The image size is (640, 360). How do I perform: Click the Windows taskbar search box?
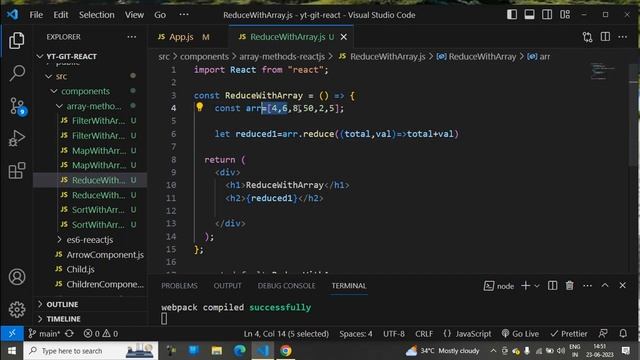(91, 351)
